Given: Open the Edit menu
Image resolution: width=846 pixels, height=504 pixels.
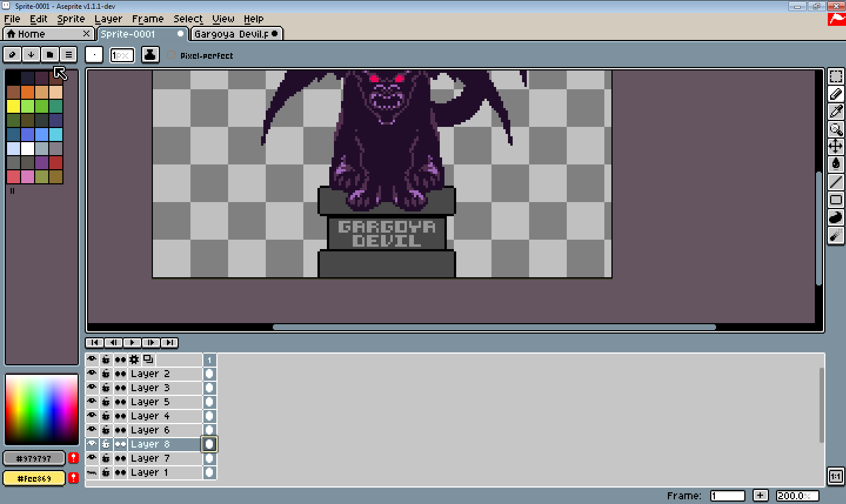Looking at the screenshot, I should 38,19.
